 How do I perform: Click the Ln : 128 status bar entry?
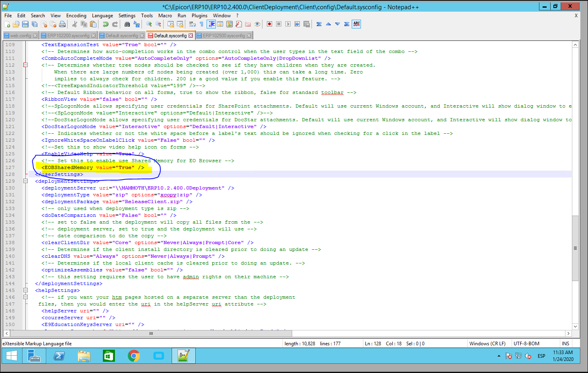373,344
